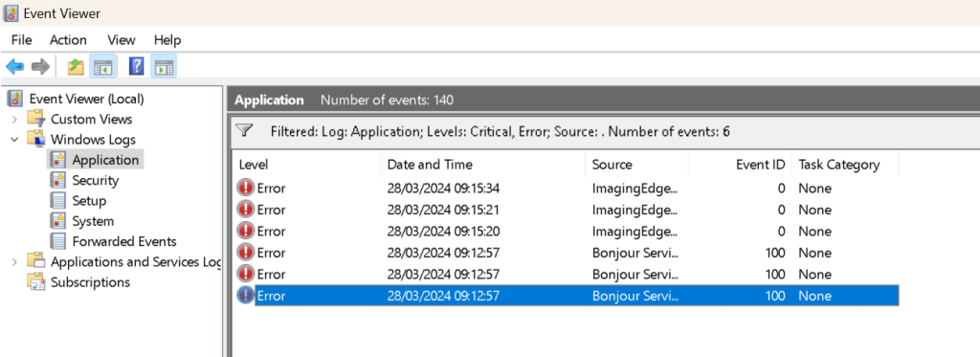Click the Security log icon in tree
The image size is (980, 357).
click(58, 180)
